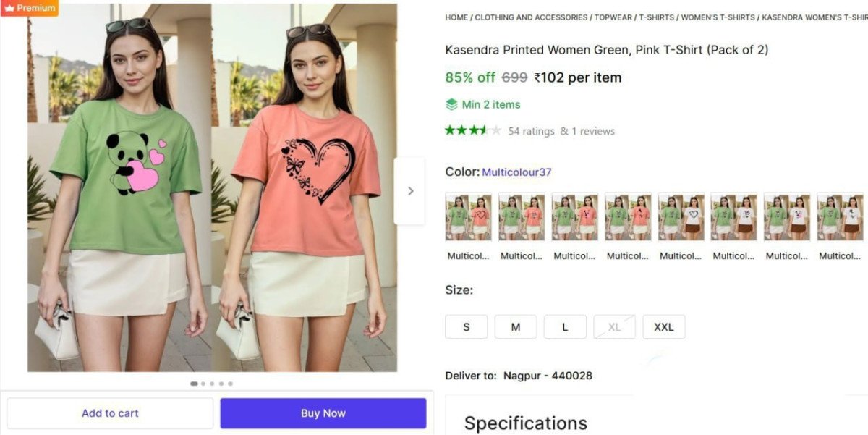Select size M
868x435 pixels.
(516, 327)
